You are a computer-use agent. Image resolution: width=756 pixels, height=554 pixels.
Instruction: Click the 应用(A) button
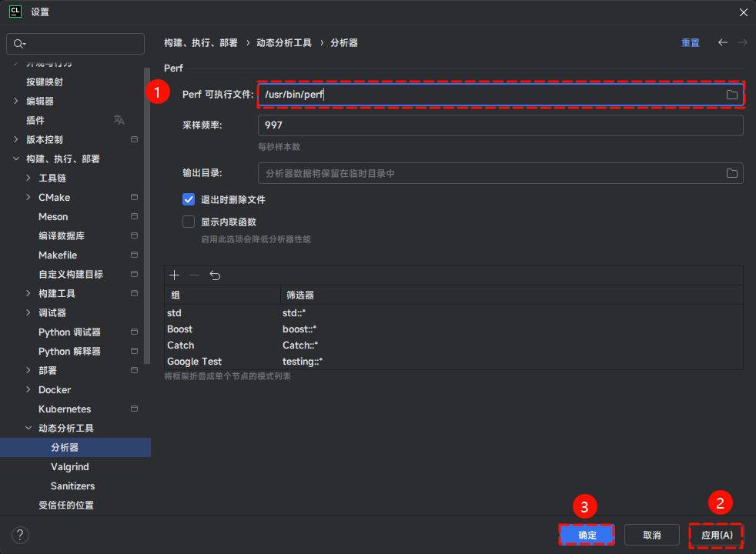click(715, 535)
